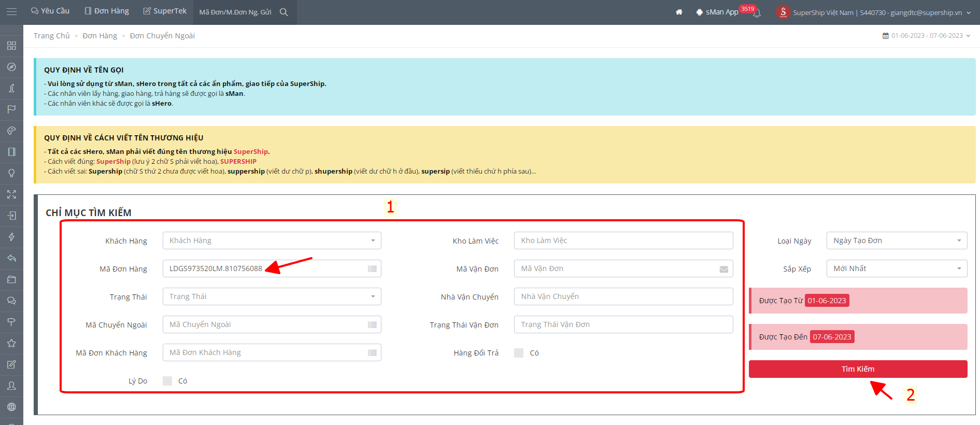Click 'QUY ĐỊNH VỀ CÁCH VIẾT TÊN THƯƠNG HIỆU' heading
The image size is (980, 425).
coord(124,138)
